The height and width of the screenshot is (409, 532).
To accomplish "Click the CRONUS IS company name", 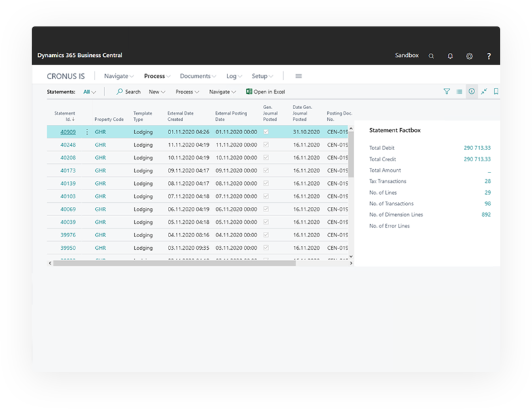I will [66, 76].
